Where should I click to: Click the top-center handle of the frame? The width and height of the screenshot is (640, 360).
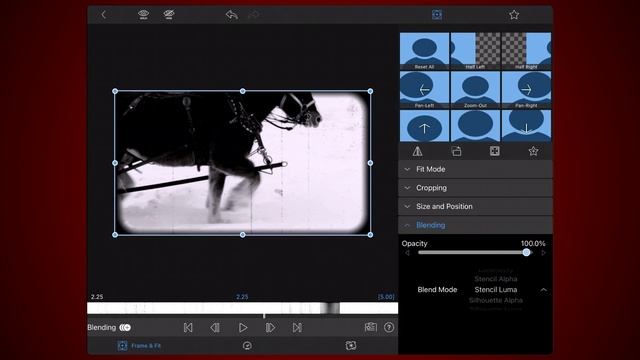(242, 91)
